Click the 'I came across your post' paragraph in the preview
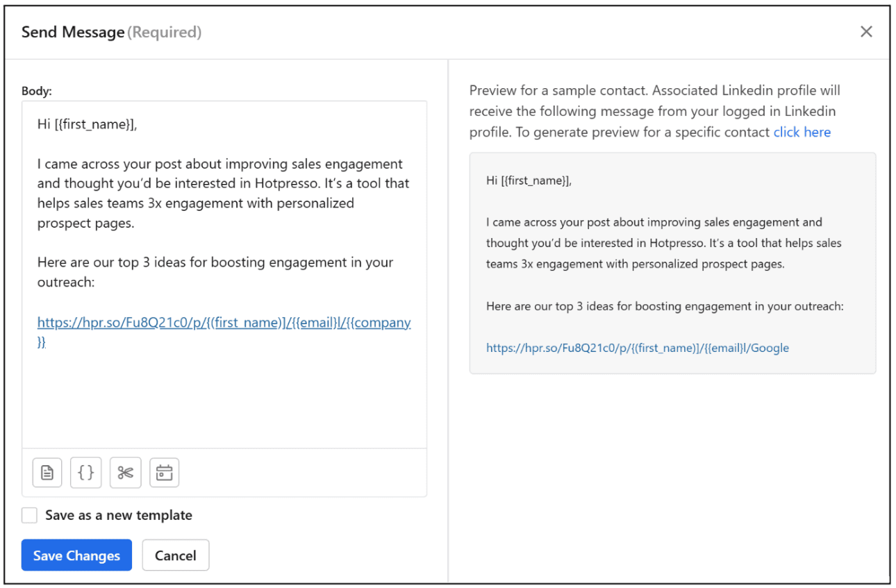 coord(664,243)
